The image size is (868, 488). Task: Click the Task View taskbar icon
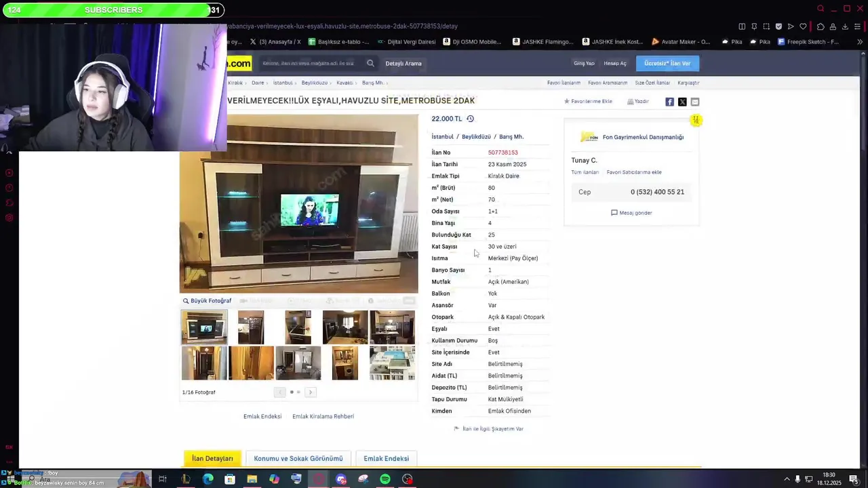[x=163, y=479]
